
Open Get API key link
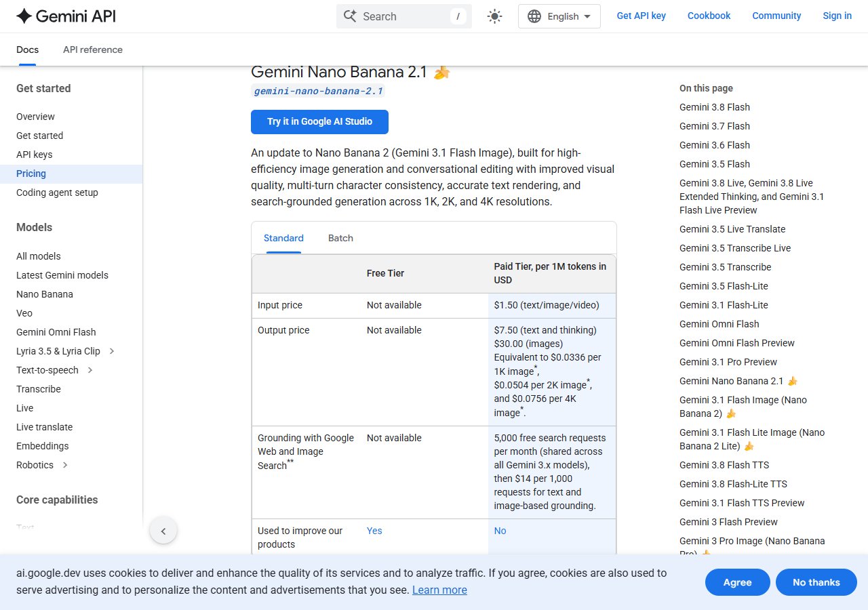point(641,16)
